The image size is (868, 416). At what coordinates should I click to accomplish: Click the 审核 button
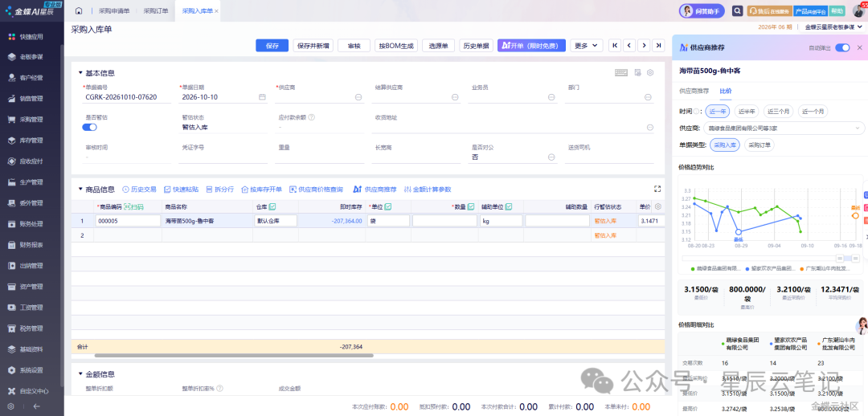354,45
